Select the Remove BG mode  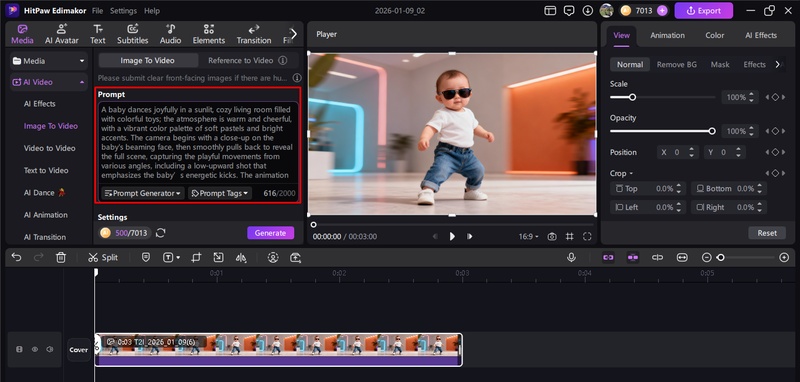pos(677,64)
